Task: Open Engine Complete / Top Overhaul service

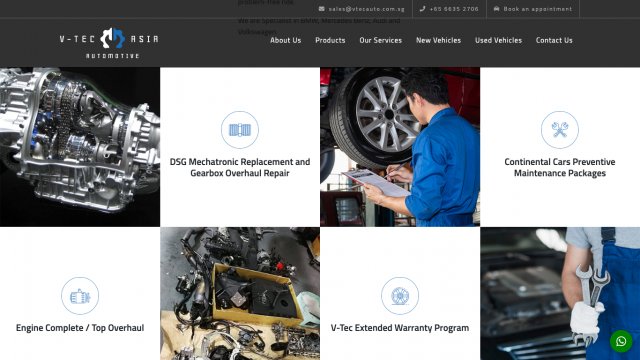Action: click(80, 328)
